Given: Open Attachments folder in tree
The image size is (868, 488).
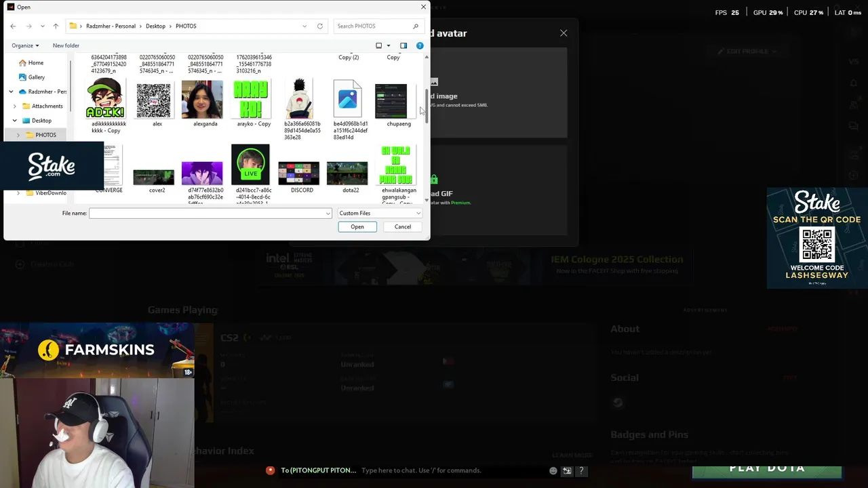Looking at the screenshot, I should (47, 106).
